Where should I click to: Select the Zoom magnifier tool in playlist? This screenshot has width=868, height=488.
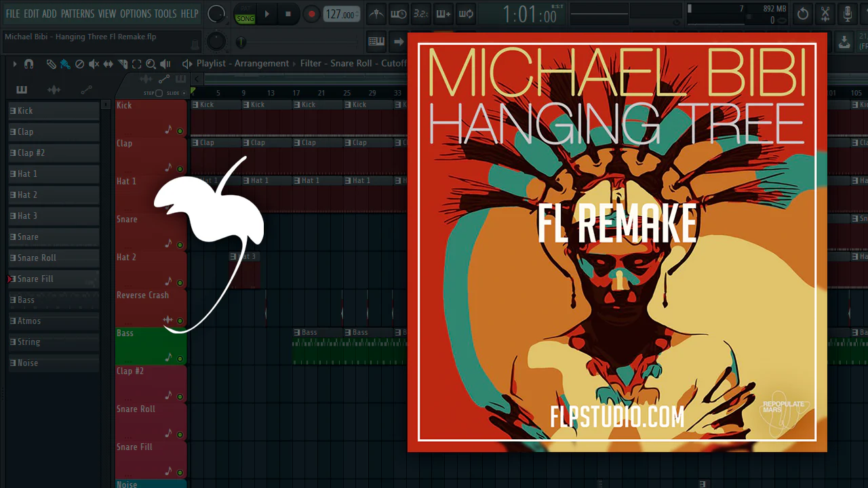(151, 64)
